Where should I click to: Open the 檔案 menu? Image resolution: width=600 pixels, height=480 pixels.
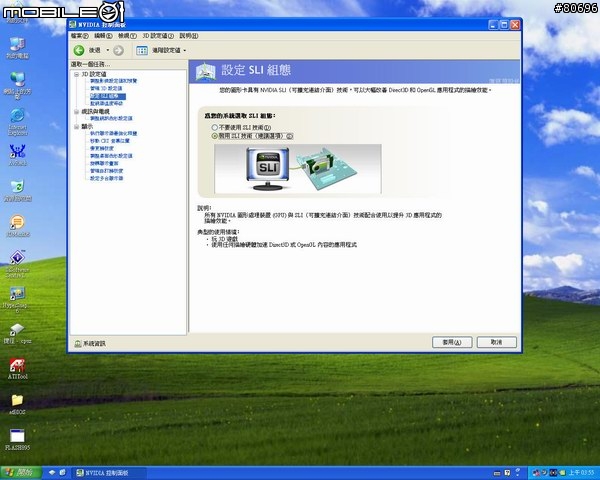80,36
